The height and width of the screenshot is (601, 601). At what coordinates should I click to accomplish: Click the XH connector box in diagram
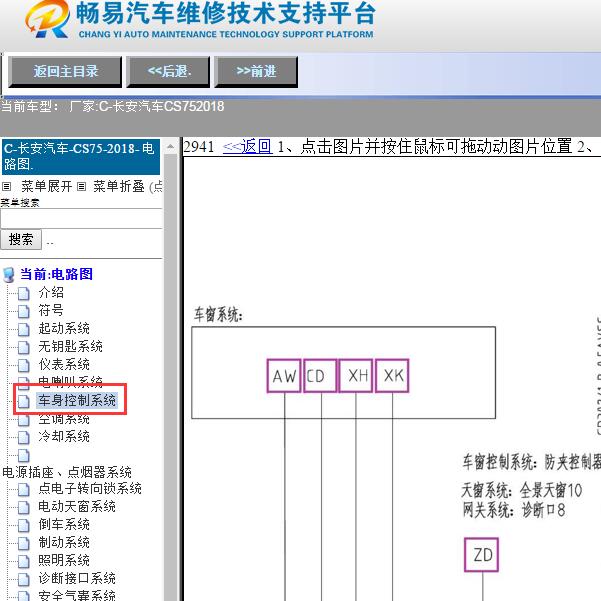[356, 376]
